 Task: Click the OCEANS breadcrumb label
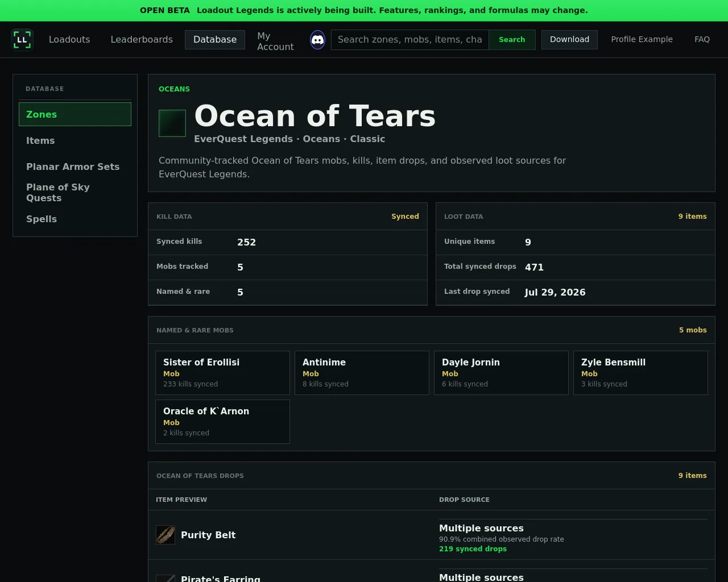174,89
